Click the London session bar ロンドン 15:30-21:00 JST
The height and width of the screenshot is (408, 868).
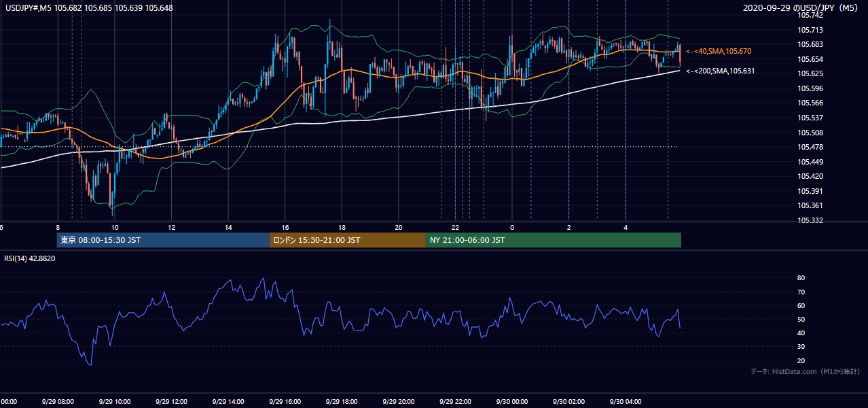pyautogui.click(x=348, y=240)
